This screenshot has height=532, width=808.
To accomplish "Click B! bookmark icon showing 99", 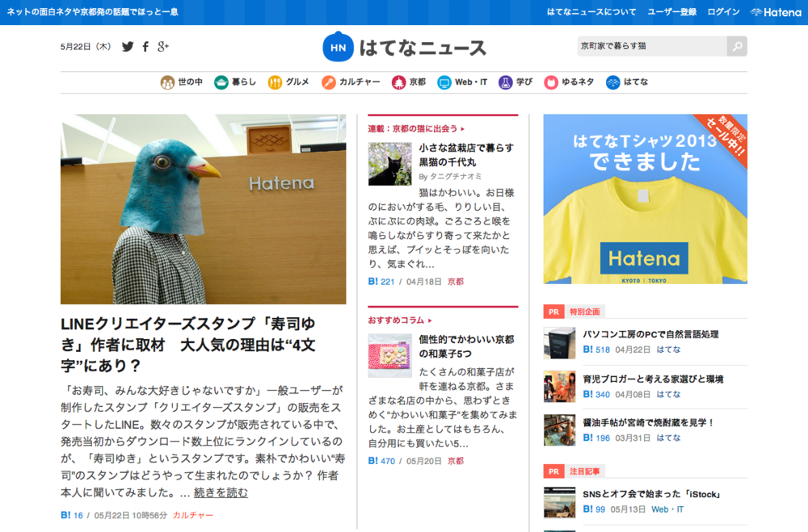I will pos(587,509).
